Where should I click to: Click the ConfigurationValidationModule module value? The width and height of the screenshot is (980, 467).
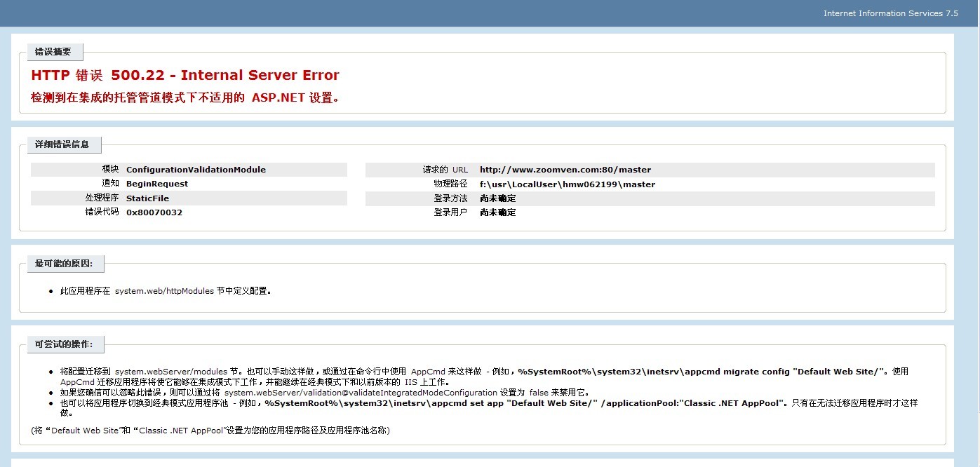(x=196, y=170)
